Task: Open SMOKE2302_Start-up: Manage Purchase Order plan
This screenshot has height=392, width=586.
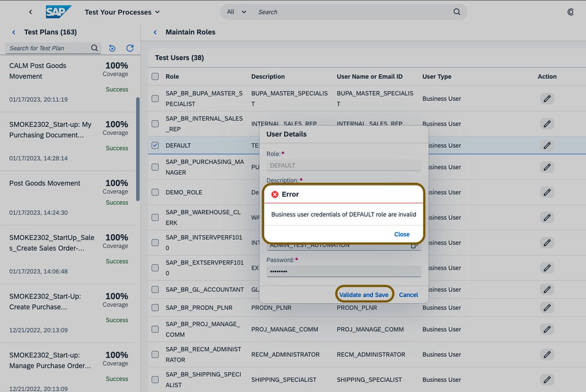Action: 68,367
